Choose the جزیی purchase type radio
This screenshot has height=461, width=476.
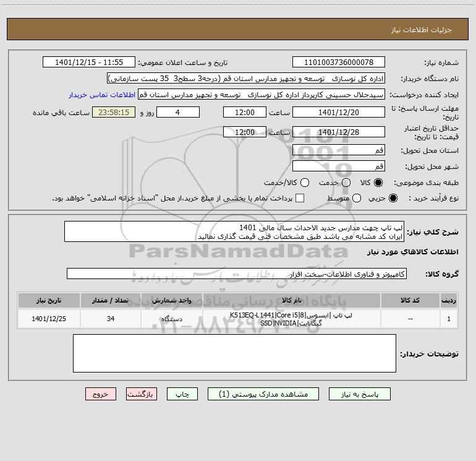click(x=393, y=198)
